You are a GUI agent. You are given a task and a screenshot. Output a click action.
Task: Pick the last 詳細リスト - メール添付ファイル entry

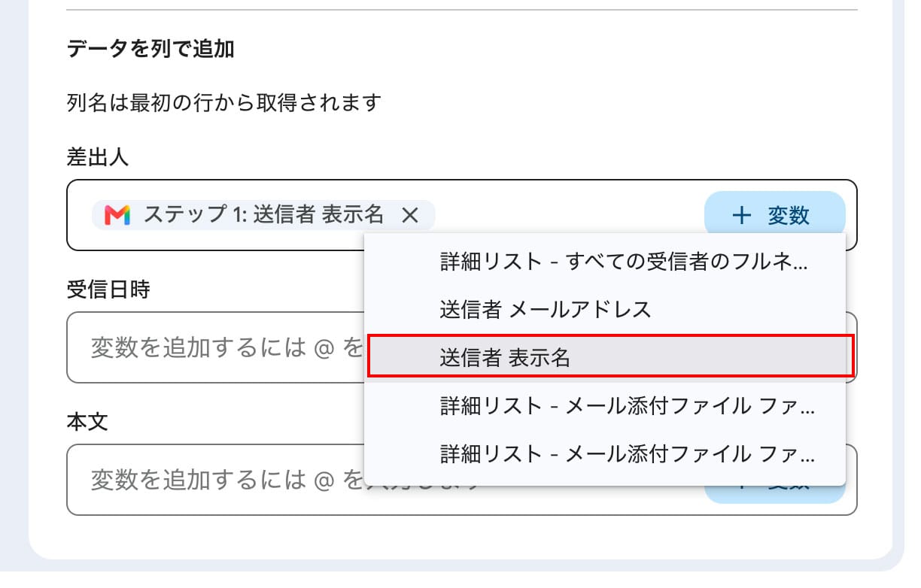coord(605,454)
